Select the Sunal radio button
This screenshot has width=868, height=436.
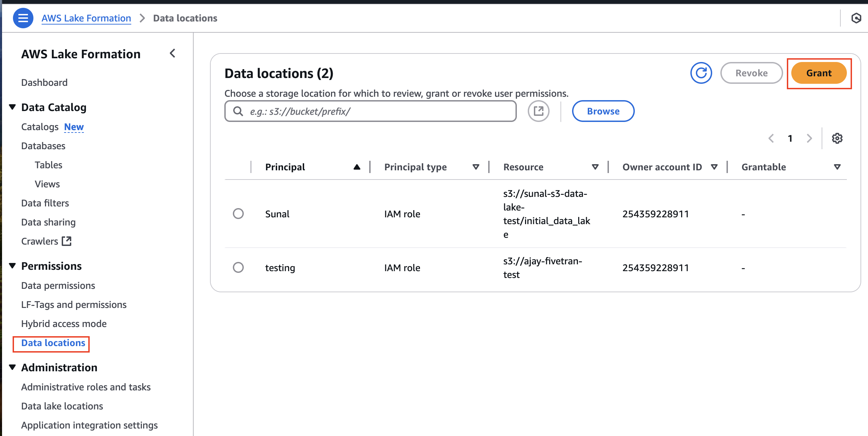click(238, 214)
